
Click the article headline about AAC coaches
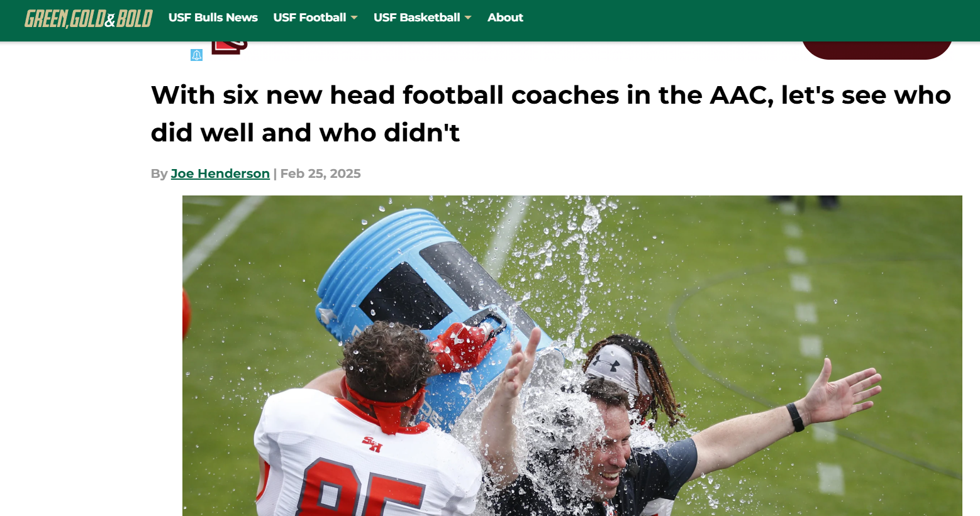pyautogui.click(x=551, y=114)
